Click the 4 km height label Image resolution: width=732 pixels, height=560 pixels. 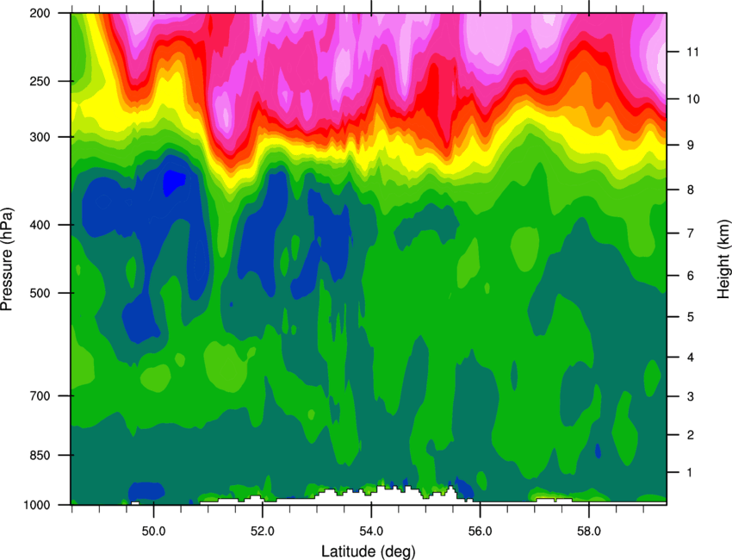click(691, 358)
